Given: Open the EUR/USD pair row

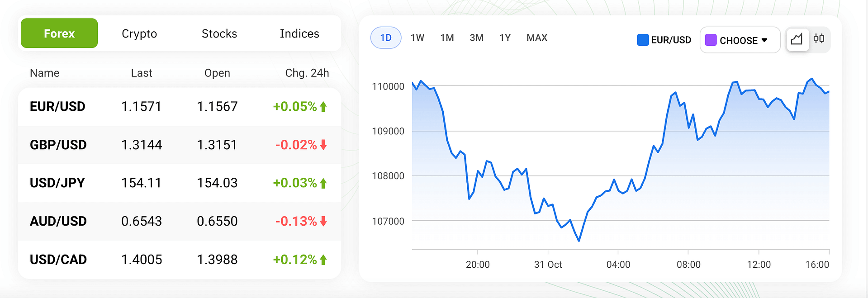Looking at the screenshot, I should click(x=57, y=107).
